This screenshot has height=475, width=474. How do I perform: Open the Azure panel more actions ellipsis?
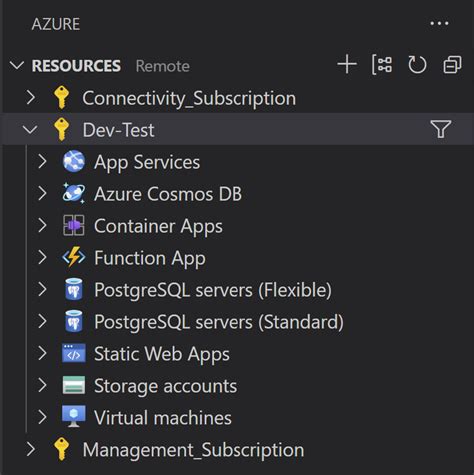click(439, 24)
